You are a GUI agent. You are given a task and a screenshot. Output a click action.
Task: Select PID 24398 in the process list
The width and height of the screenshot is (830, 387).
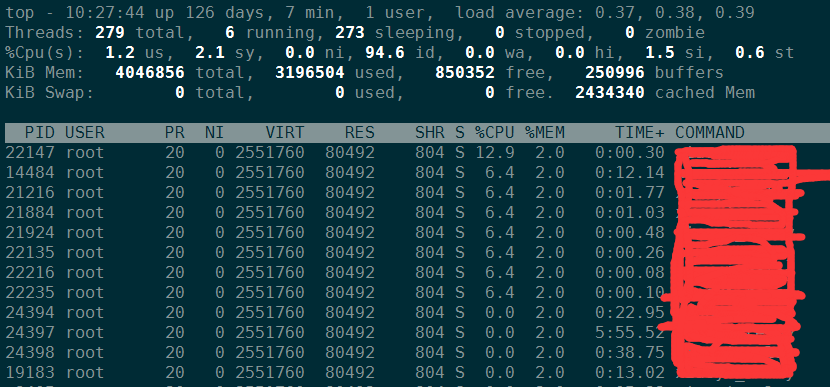[x=30, y=353]
